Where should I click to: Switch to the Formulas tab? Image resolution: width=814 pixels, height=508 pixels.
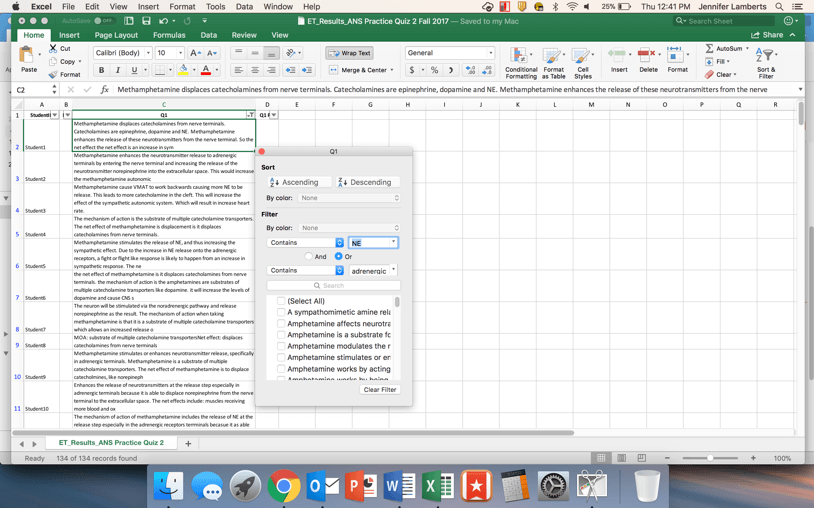[x=169, y=35]
